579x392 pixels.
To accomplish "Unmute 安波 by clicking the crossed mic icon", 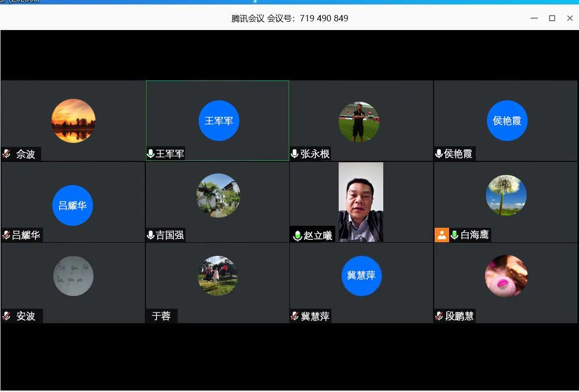I will click(x=6, y=316).
